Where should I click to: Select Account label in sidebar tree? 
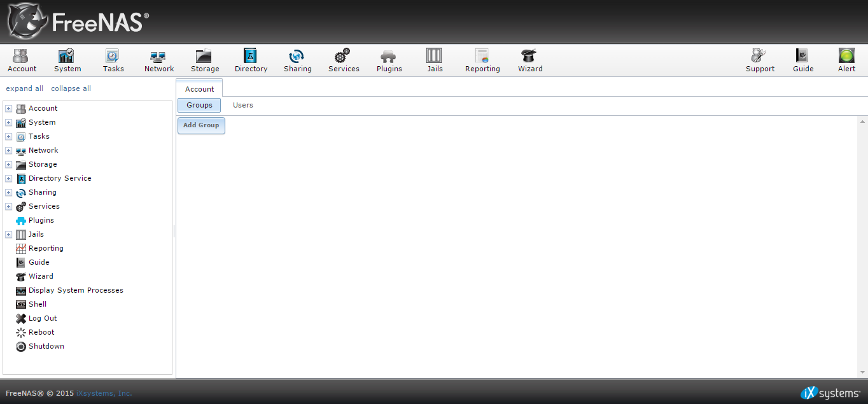43,108
